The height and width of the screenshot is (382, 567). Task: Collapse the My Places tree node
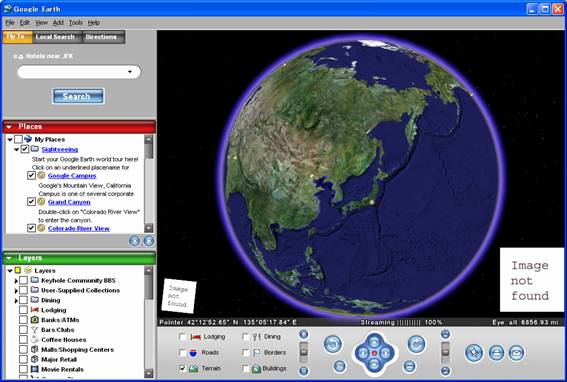click(x=10, y=139)
